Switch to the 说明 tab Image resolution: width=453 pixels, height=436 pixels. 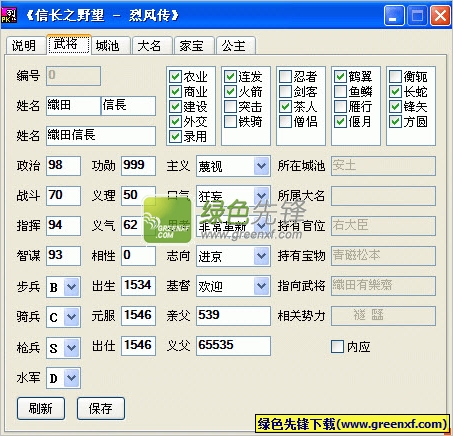click(x=25, y=45)
